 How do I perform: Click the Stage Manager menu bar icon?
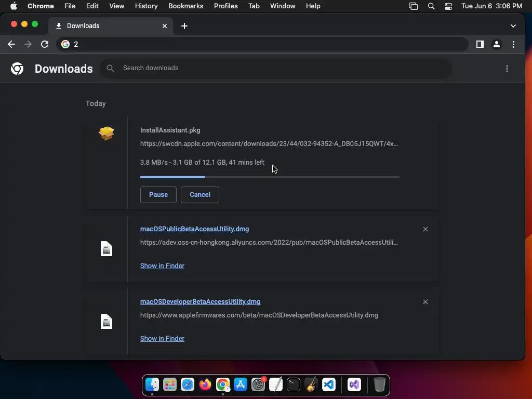coord(413,6)
